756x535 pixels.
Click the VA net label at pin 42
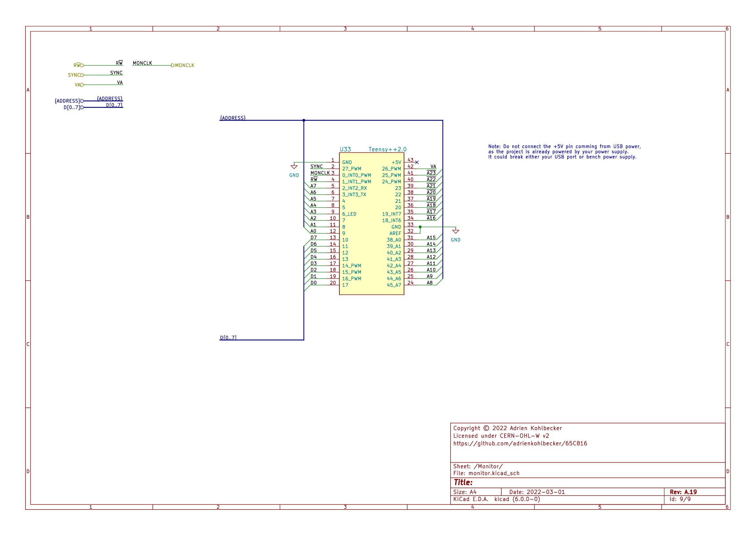[433, 166]
